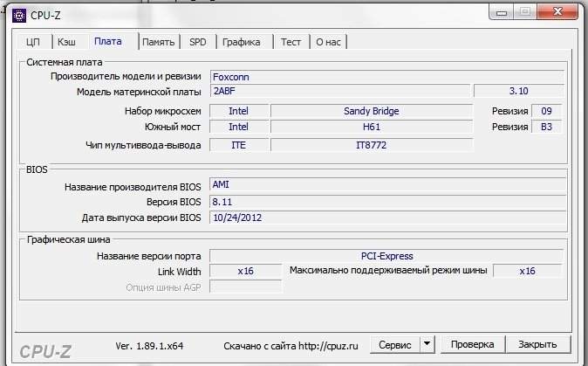This screenshot has width=588, height=366.
Task: Select the Sandy Bridge chipset field
Action: 372,111
